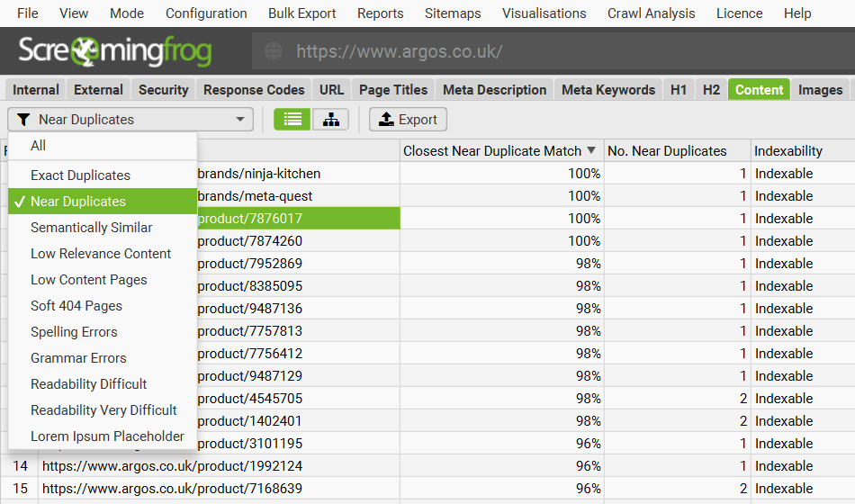This screenshot has width=855, height=504.
Task: Switch to the Page Titles tab
Action: point(393,90)
